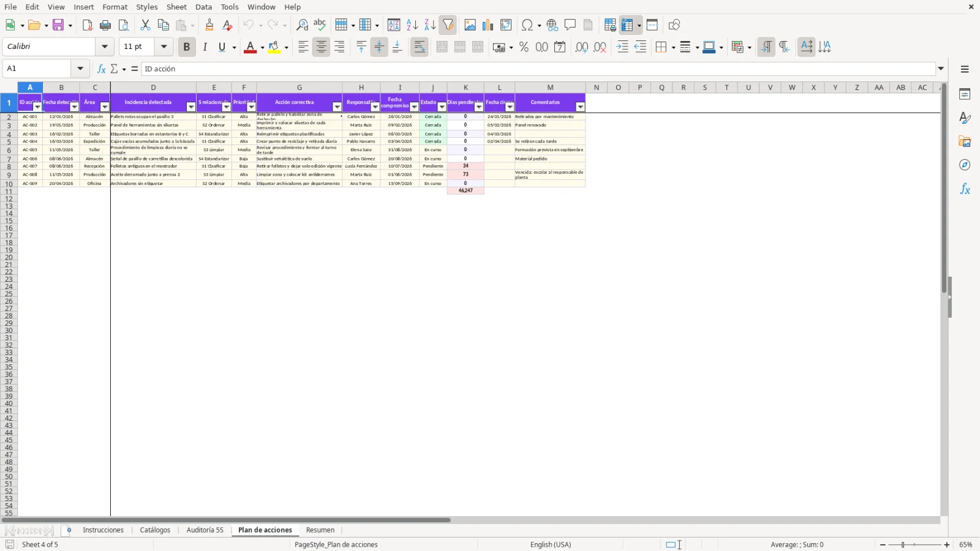Image resolution: width=980 pixels, height=551 pixels.
Task: Insert chart from toolbar
Action: click(x=488, y=25)
